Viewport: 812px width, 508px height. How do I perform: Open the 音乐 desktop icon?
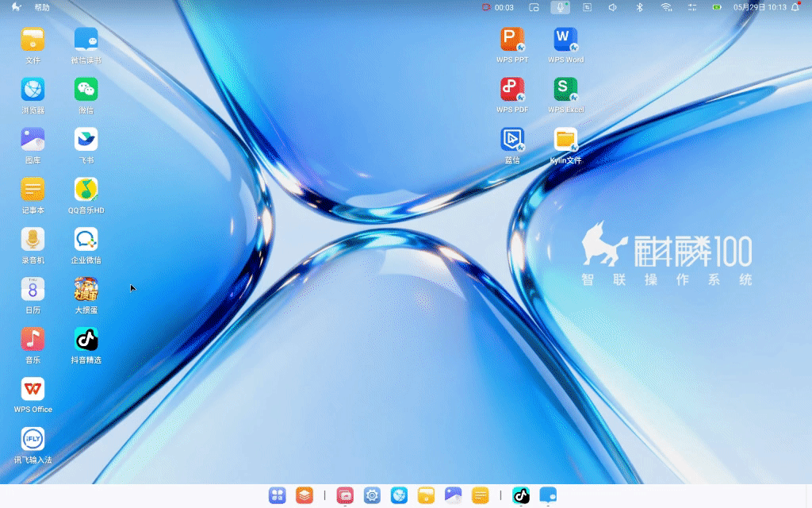(33, 339)
